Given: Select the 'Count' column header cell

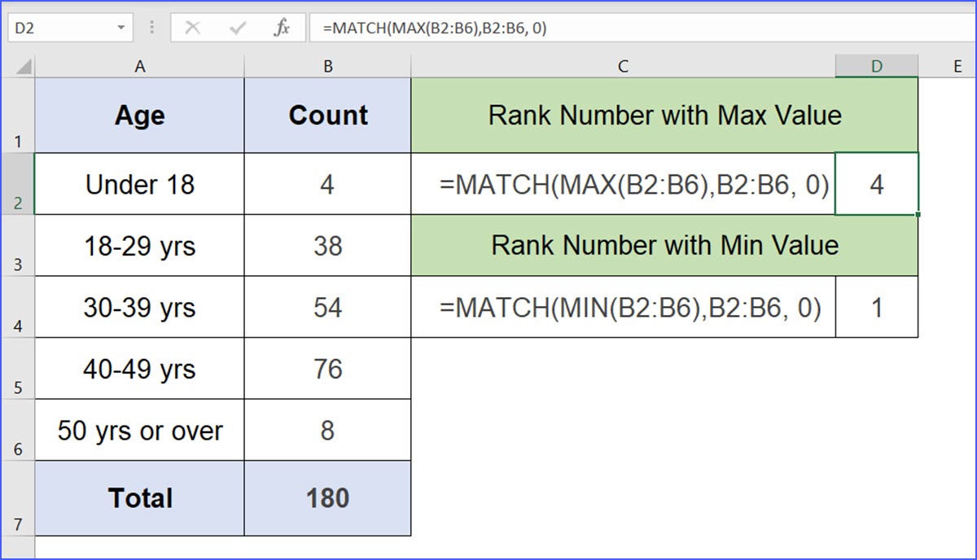Looking at the screenshot, I should pyautogui.click(x=327, y=115).
